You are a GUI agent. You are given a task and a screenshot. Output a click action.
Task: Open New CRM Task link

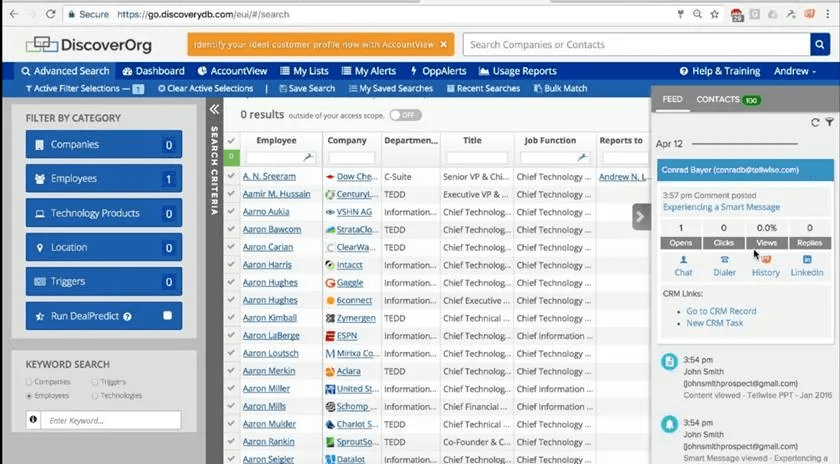(x=715, y=323)
